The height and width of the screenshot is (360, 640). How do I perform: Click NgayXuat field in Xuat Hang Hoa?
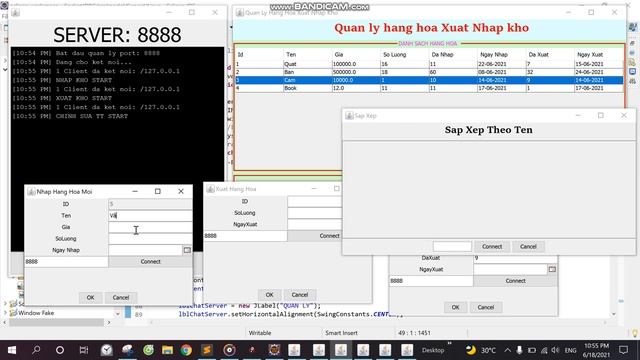[x=314, y=224]
